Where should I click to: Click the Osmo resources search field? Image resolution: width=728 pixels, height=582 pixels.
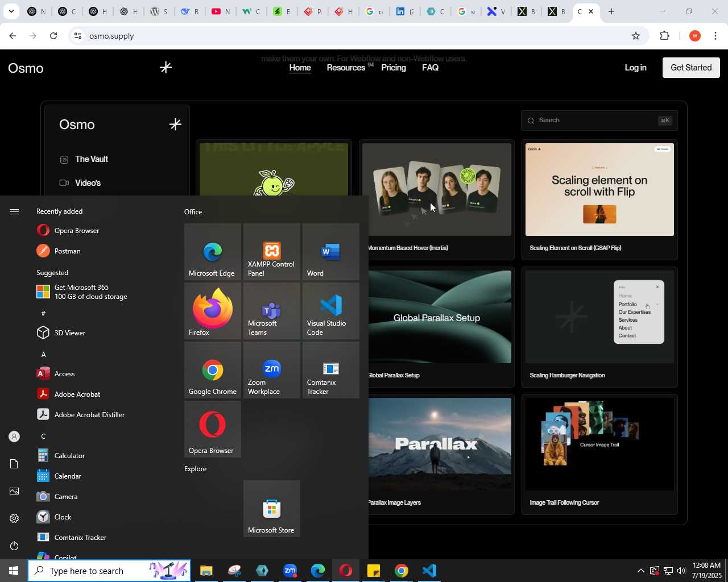point(599,120)
